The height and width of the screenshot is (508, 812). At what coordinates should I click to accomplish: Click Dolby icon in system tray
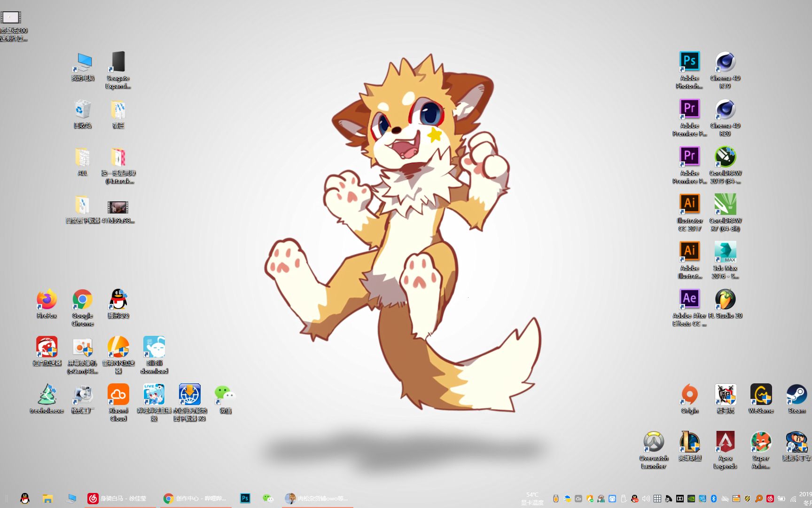(680, 499)
